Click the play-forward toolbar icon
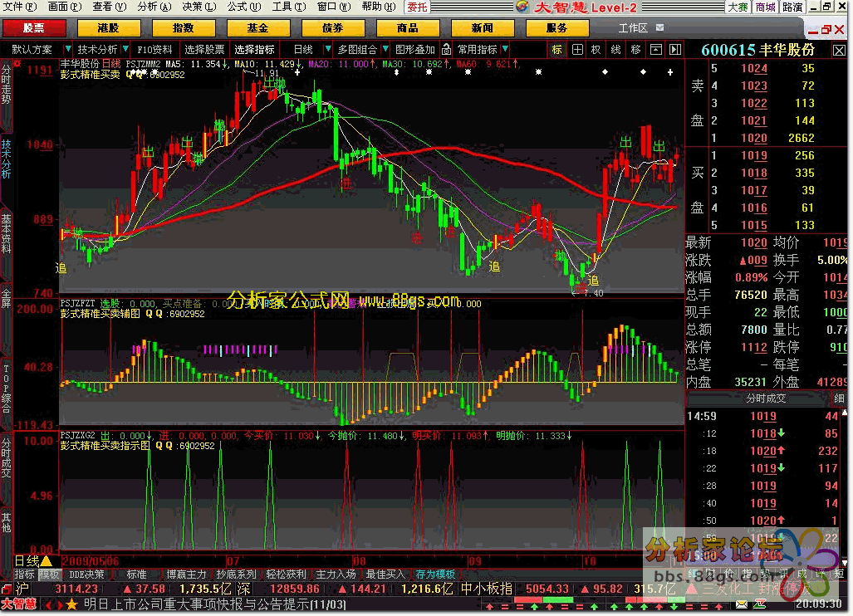853x616 pixels. tap(675, 50)
